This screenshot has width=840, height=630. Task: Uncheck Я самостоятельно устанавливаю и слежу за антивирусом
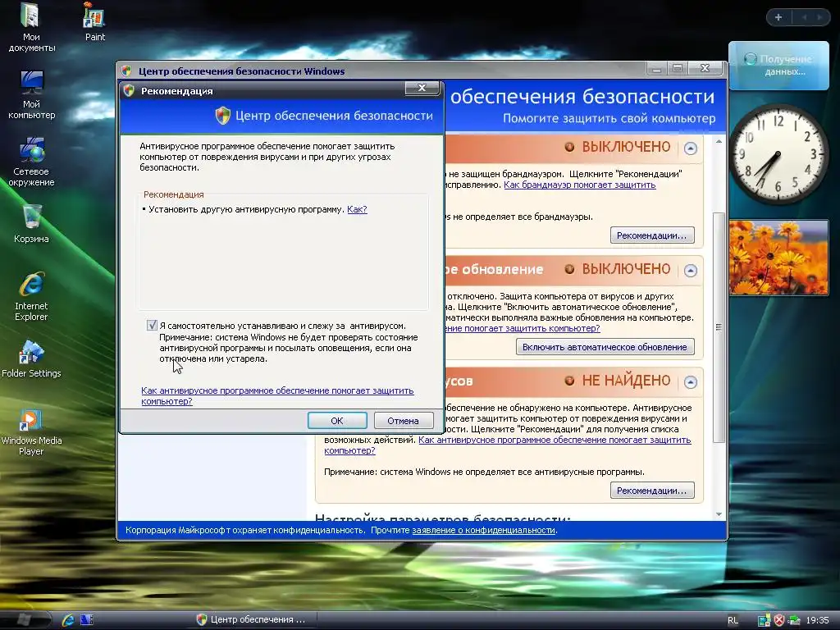[152, 325]
